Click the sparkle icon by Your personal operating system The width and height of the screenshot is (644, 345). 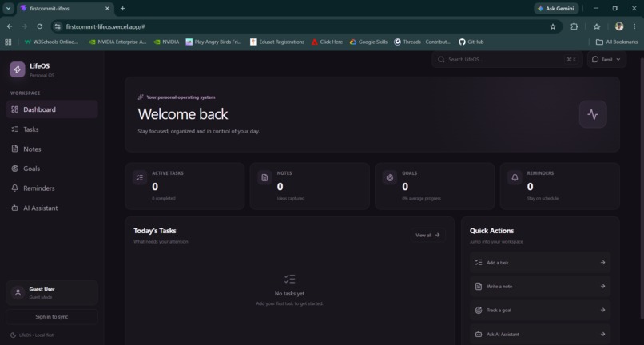pos(141,97)
